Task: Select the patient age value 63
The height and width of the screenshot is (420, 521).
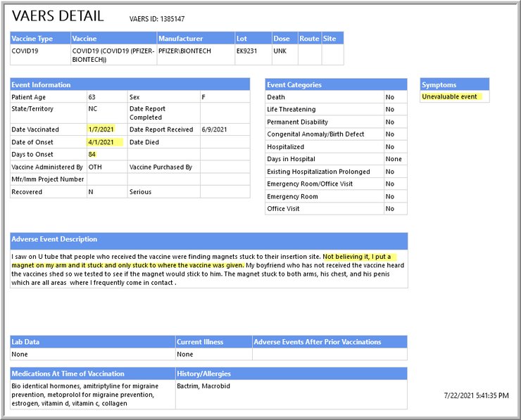Action: [92, 97]
